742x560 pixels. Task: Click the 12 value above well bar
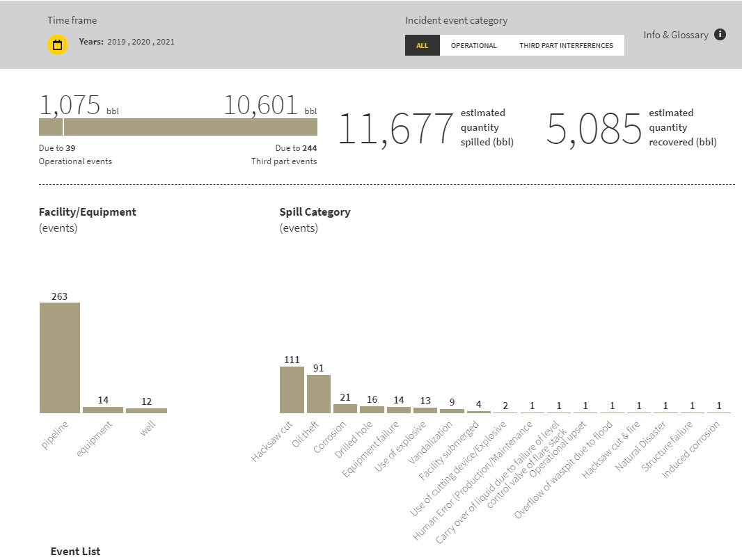146,401
